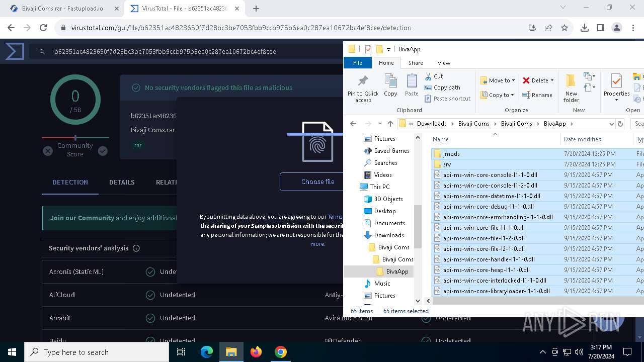Select 3D Objects in navigation pane

[388, 199]
